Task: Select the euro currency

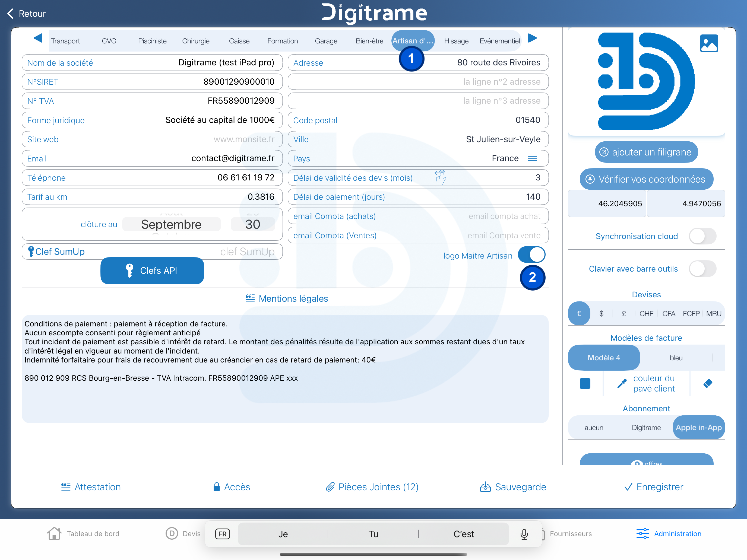Action: click(x=579, y=314)
